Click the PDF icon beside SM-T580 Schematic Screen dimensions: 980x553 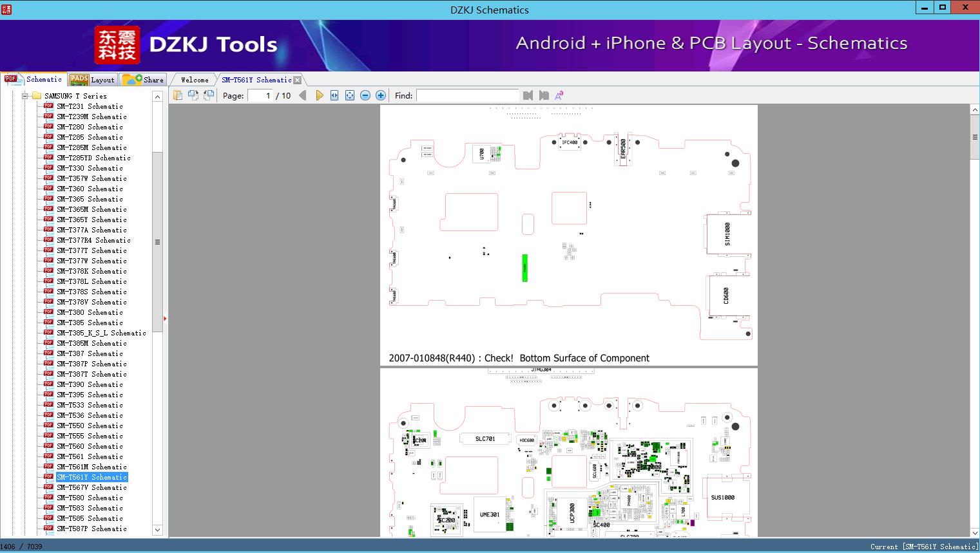click(48, 498)
